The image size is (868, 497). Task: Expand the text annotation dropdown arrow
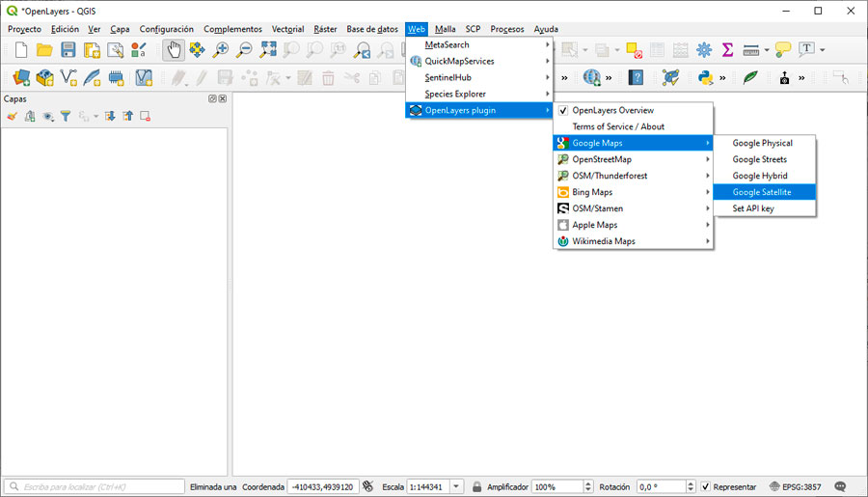[823, 50]
